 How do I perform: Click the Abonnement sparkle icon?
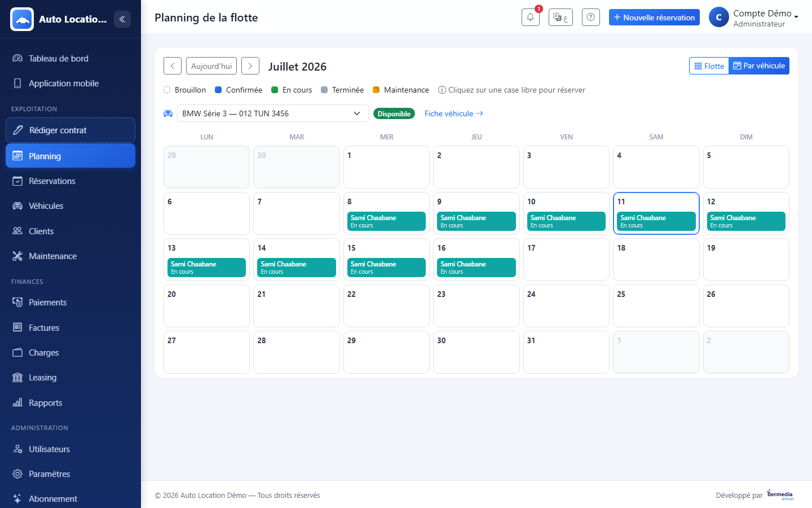[17, 498]
